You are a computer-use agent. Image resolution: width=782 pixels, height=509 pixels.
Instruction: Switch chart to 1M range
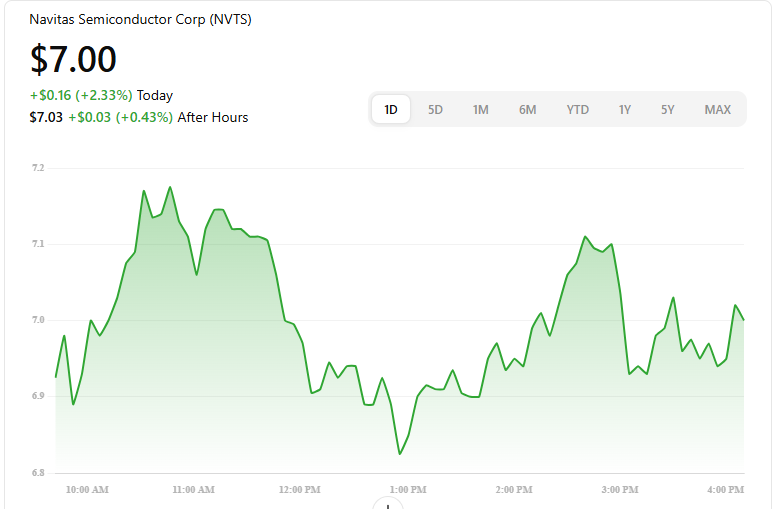click(x=481, y=110)
